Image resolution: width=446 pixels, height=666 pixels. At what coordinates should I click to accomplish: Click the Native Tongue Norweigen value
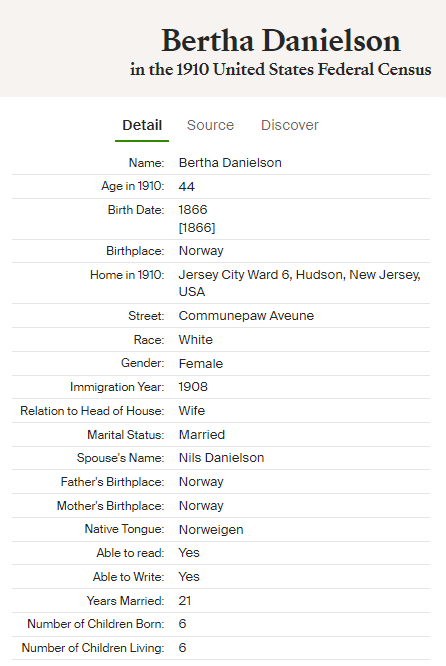click(x=211, y=530)
